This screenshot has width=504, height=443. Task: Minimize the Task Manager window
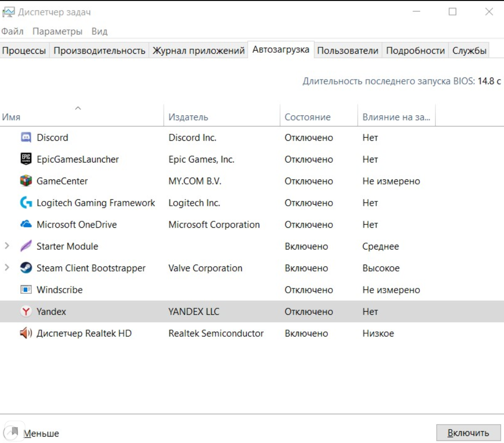(x=416, y=11)
